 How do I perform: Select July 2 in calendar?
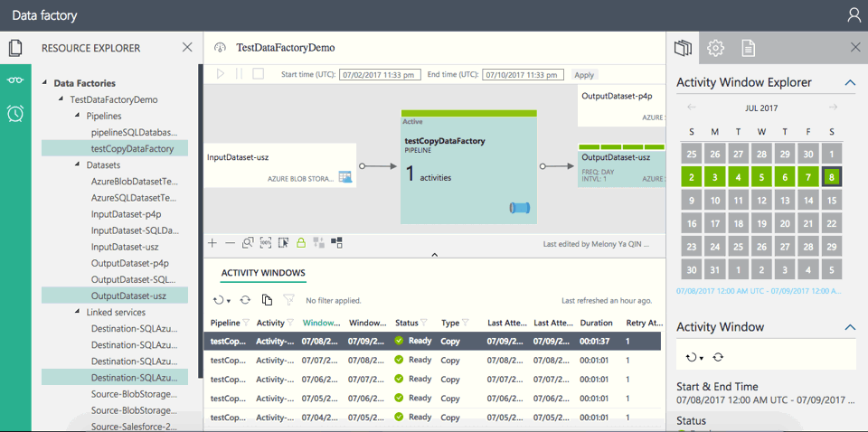692,177
